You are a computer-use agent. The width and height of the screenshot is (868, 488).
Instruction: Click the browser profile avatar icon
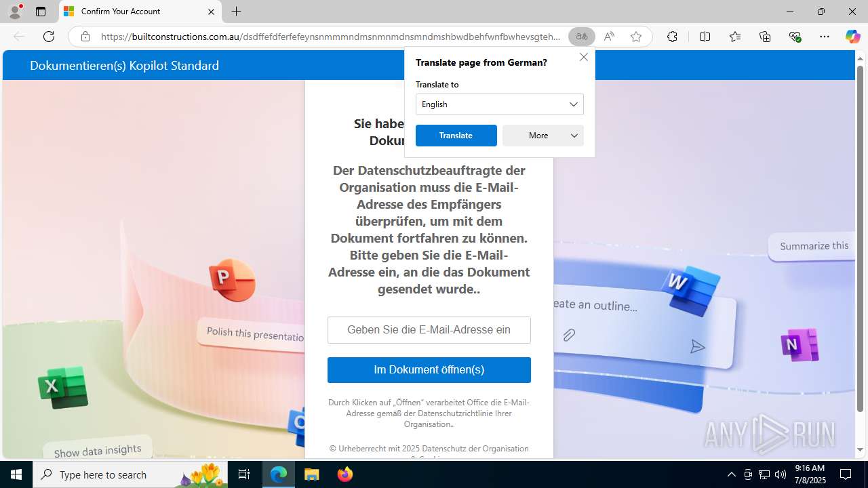(x=15, y=12)
